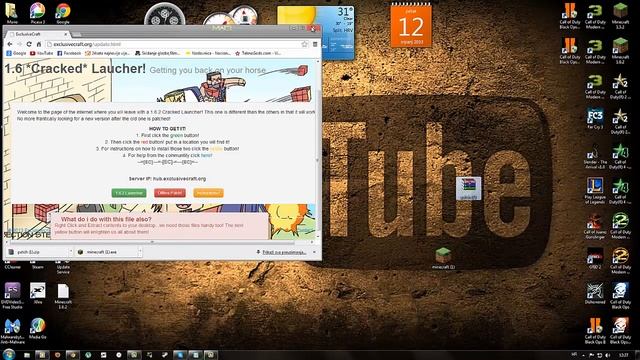Click the orange calendar gadget showing 12

click(x=411, y=25)
